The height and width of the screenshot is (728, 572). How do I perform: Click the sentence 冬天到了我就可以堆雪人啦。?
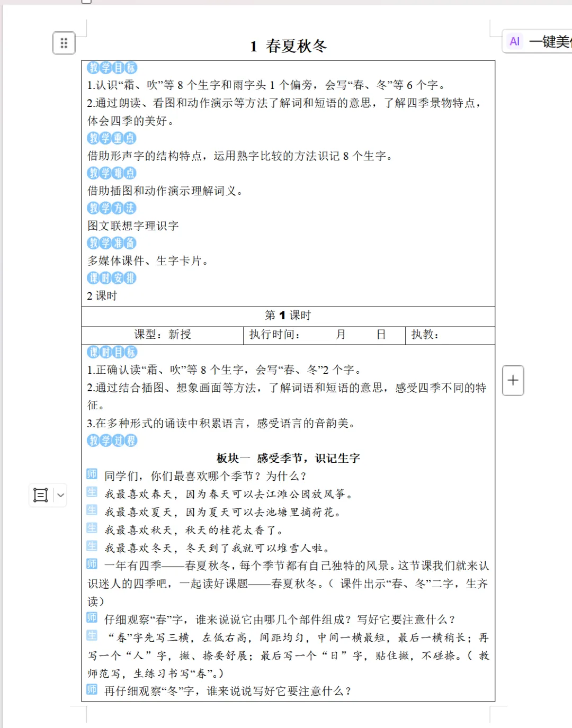pyautogui.click(x=258, y=549)
